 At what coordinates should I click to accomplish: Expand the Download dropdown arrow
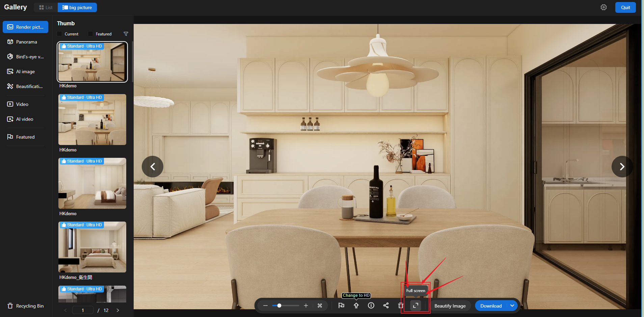click(512, 306)
